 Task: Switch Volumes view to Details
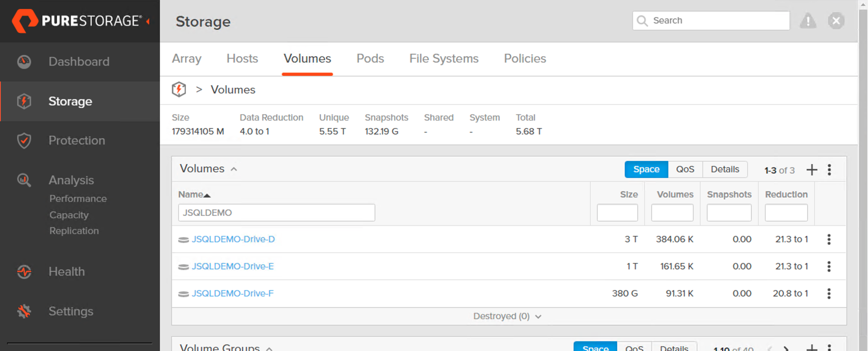[725, 169]
